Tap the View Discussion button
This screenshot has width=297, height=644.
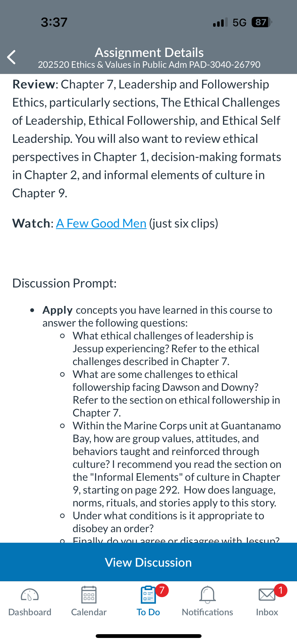148,562
